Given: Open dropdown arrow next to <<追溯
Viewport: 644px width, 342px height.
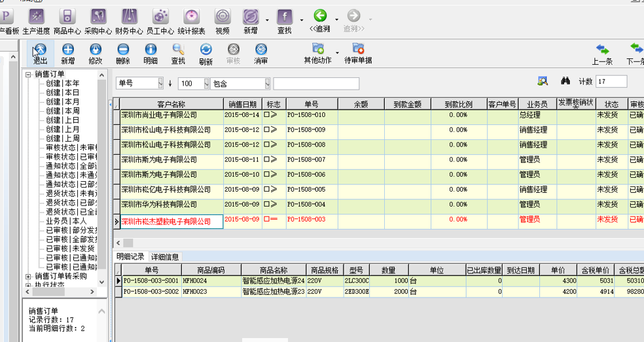Looking at the screenshot, I should pyautogui.click(x=337, y=20).
